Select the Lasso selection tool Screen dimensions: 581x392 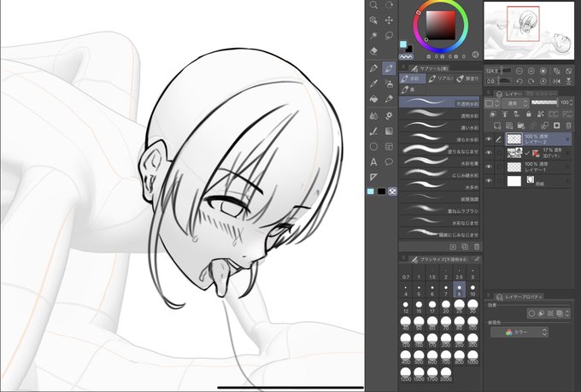click(x=389, y=35)
